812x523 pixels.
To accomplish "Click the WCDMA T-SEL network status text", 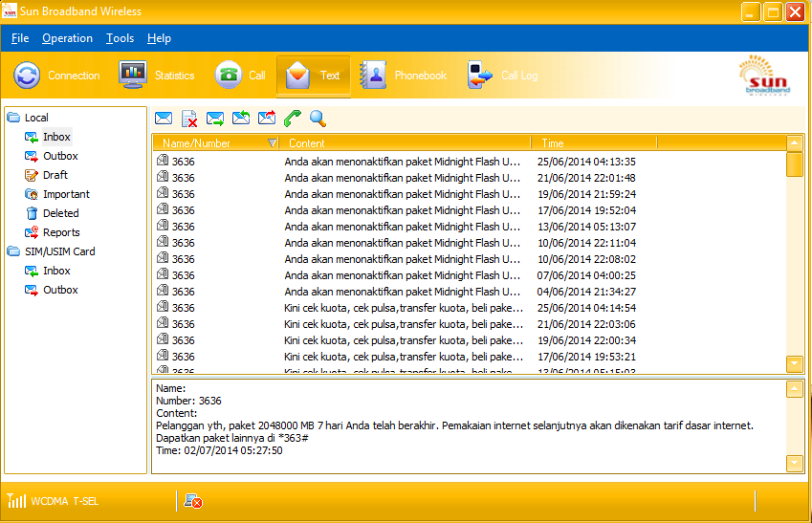I will (x=65, y=501).
